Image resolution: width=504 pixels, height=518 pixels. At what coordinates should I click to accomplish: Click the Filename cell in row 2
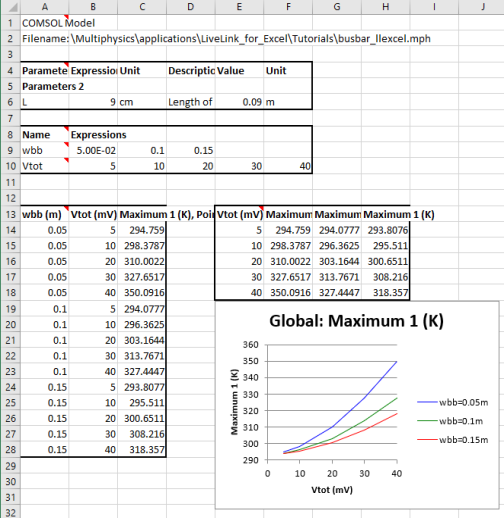click(x=44, y=39)
